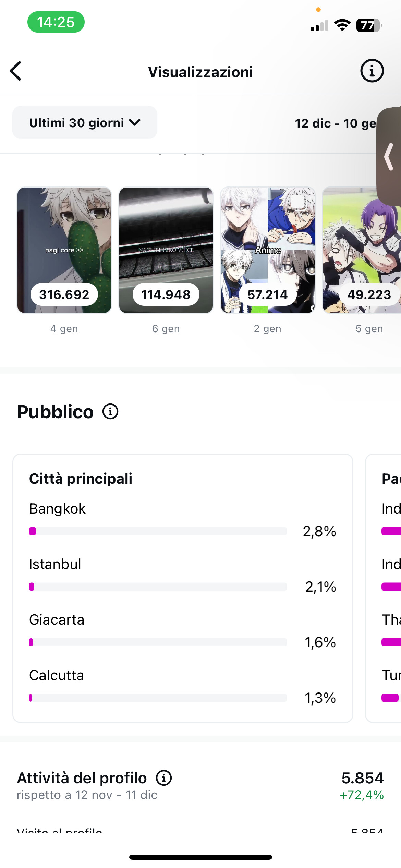Tap the back arrow icon
This screenshot has width=401, height=868.
pyautogui.click(x=16, y=71)
